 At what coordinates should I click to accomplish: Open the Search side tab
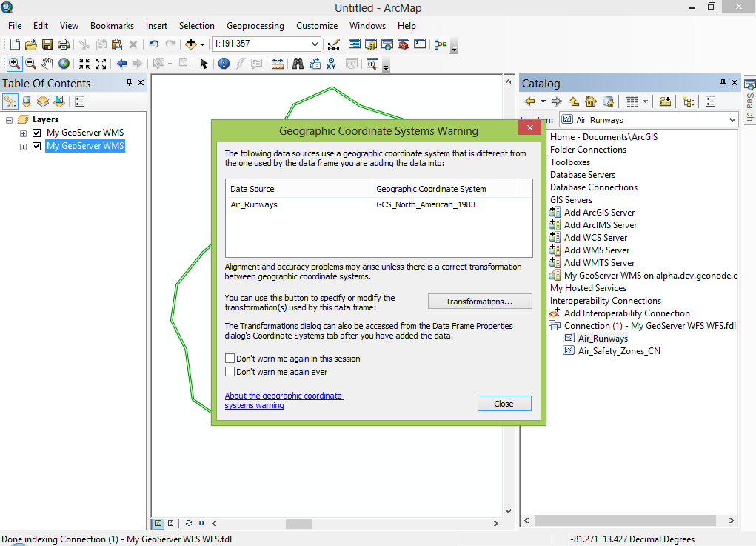pos(750,100)
